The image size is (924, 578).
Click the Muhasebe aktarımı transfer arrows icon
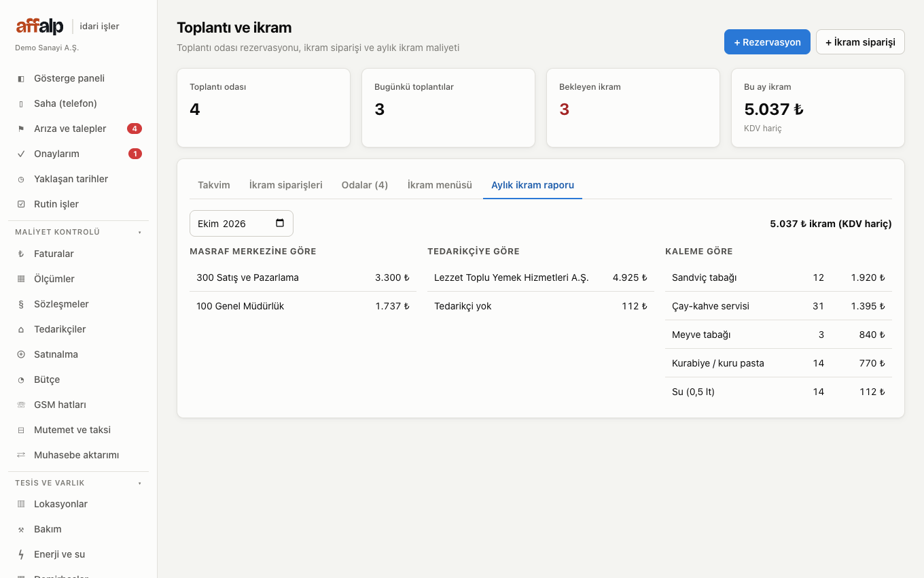(x=21, y=456)
